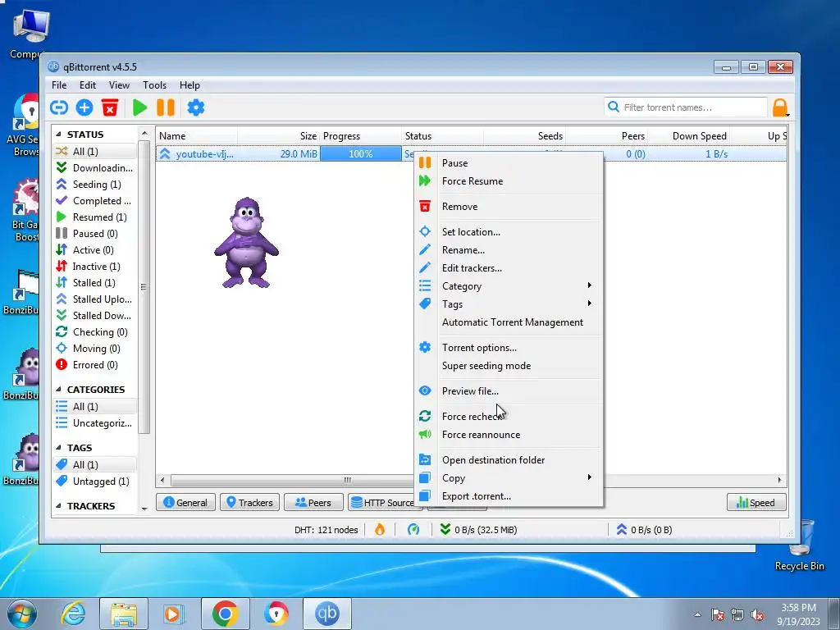Select the Checking (0) status filter
This screenshot has width=840, height=630.
pyautogui.click(x=95, y=332)
